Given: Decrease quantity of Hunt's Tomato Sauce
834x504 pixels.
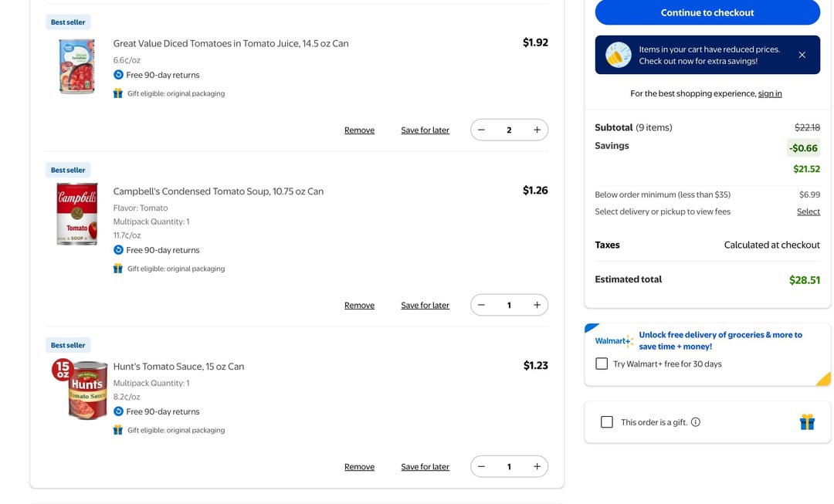Looking at the screenshot, I should (x=481, y=467).
